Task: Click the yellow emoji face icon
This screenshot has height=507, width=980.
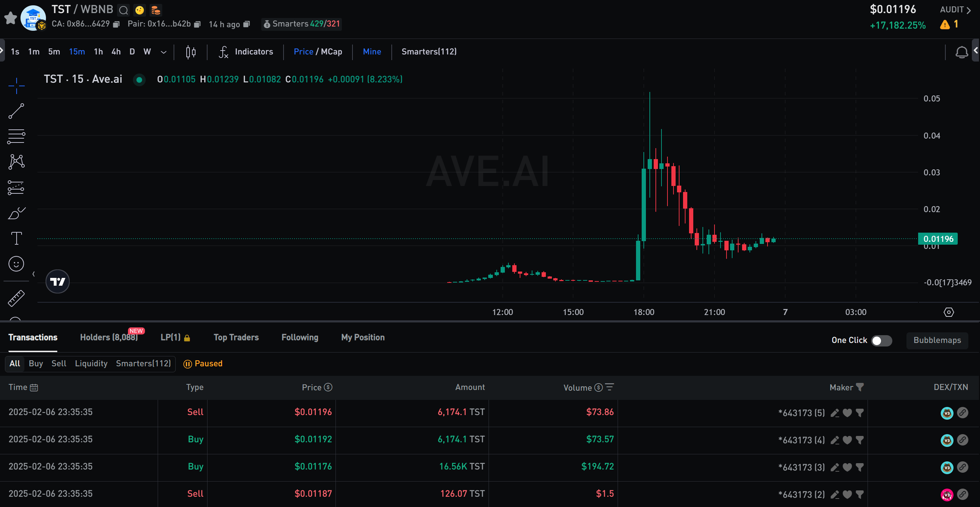Action: 140,10
